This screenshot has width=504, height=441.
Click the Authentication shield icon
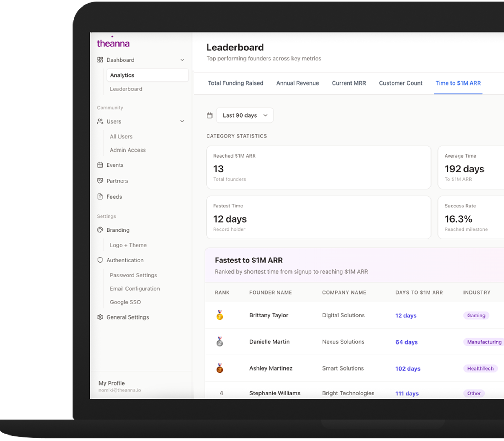[100, 260]
